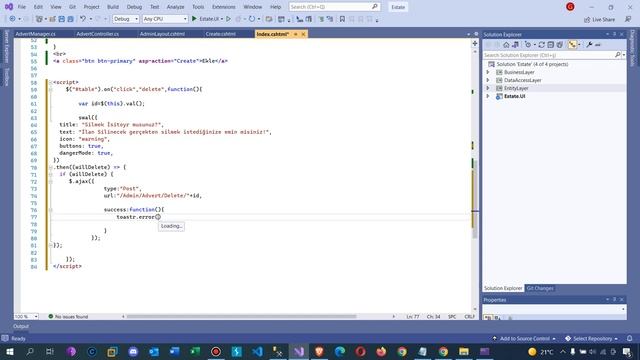Click the Search Solution Explorer input field
The height and width of the screenshot is (360, 640).
[x=549, y=55]
